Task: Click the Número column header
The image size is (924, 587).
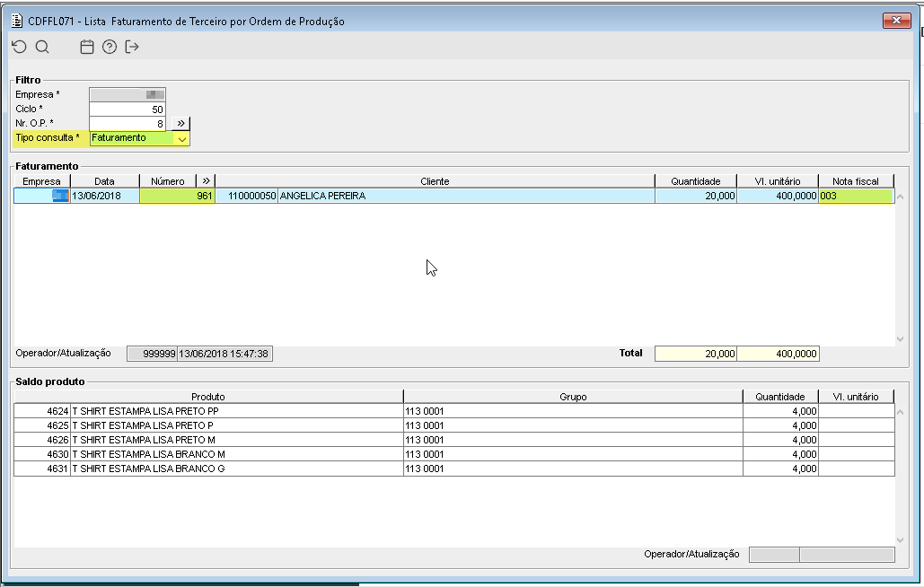Action: pyautogui.click(x=168, y=181)
